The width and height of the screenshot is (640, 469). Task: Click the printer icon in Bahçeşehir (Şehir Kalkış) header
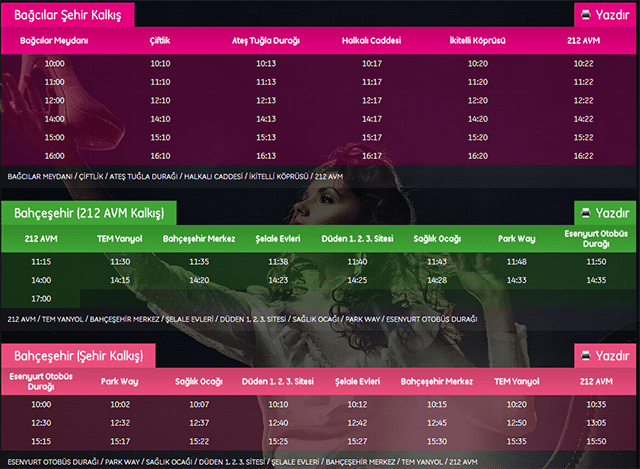point(586,355)
